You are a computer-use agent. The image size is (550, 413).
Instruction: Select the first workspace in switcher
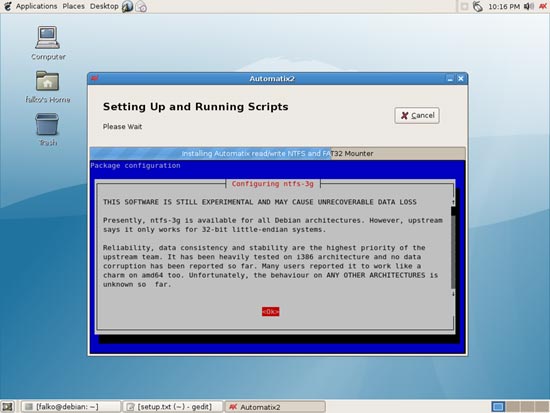pyautogui.click(x=498, y=407)
